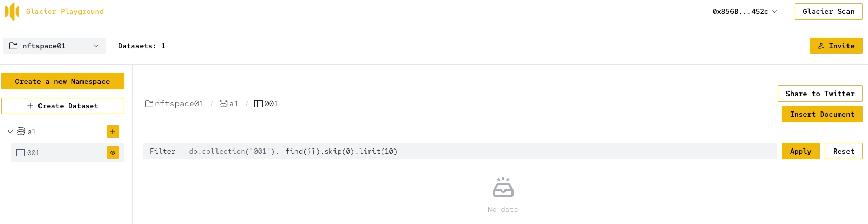Open the Glacier Scan link
This screenshot has width=868, height=224.
point(828,11)
